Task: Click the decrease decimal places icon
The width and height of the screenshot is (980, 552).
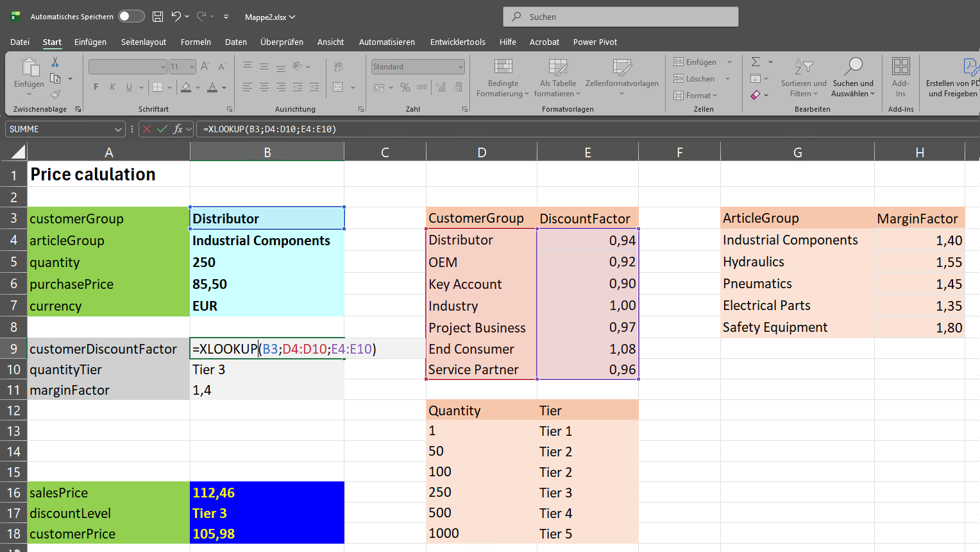Action: [458, 87]
